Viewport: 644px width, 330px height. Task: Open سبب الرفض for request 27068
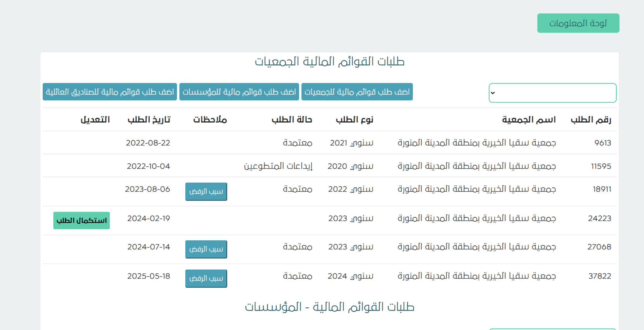206,249
